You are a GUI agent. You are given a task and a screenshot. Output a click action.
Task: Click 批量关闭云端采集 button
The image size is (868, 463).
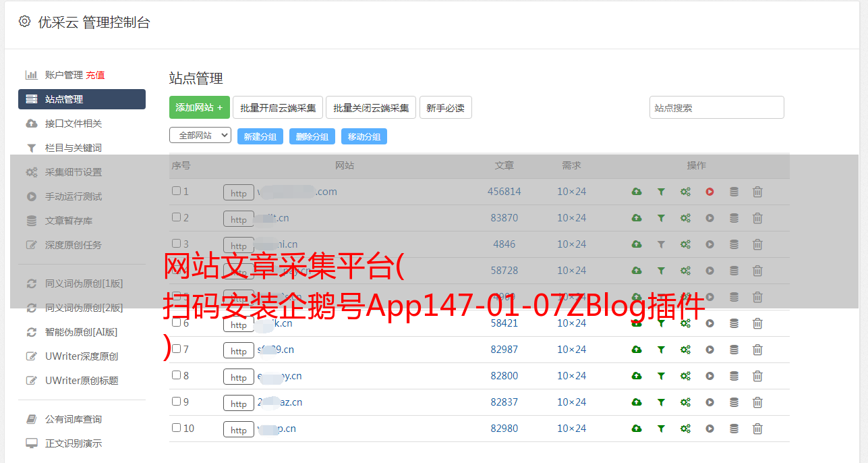pos(371,107)
